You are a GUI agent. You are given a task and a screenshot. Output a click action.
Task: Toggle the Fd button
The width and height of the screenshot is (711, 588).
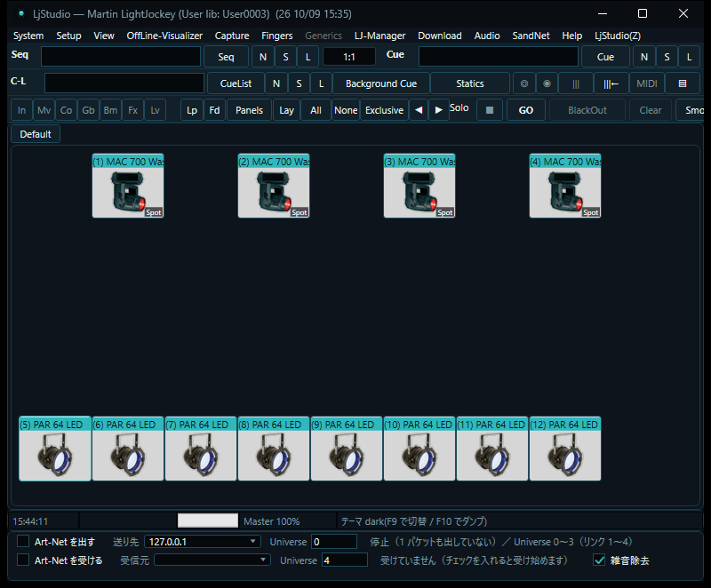point(214,110)
